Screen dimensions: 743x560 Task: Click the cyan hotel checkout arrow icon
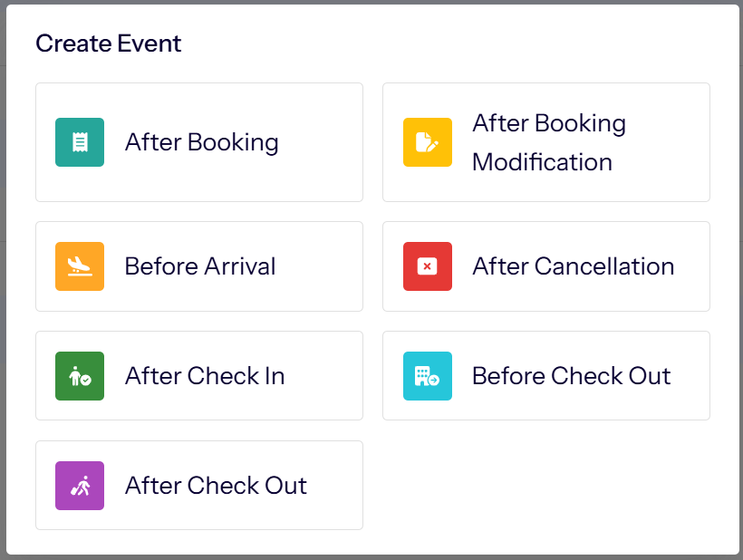pos(428,376)
